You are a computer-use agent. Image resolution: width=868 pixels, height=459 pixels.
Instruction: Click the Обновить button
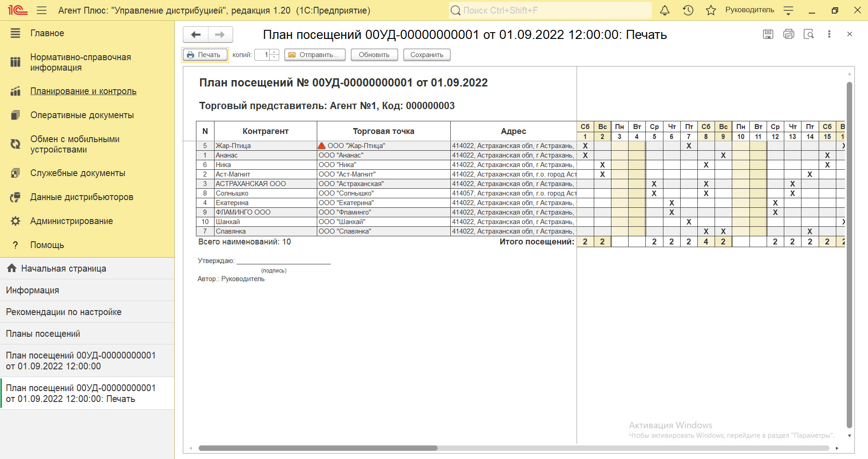click(374, 55)
